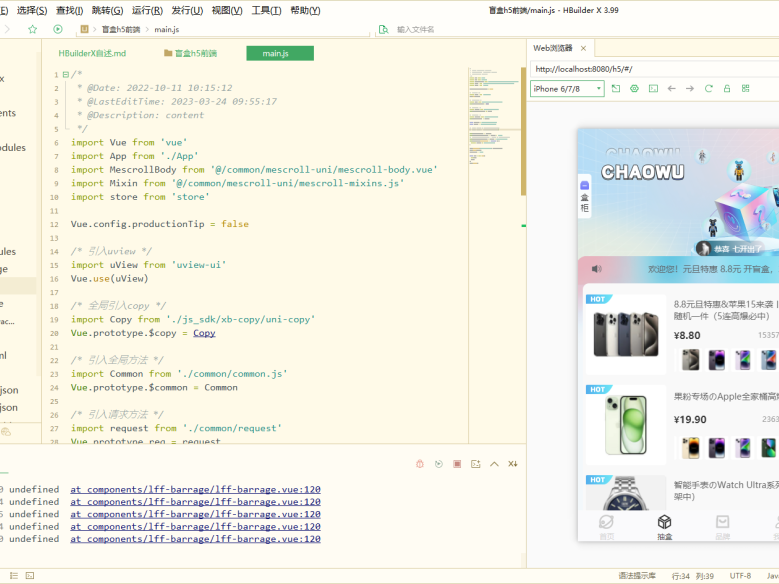Open the 运行(R) menu

point(147,10)
